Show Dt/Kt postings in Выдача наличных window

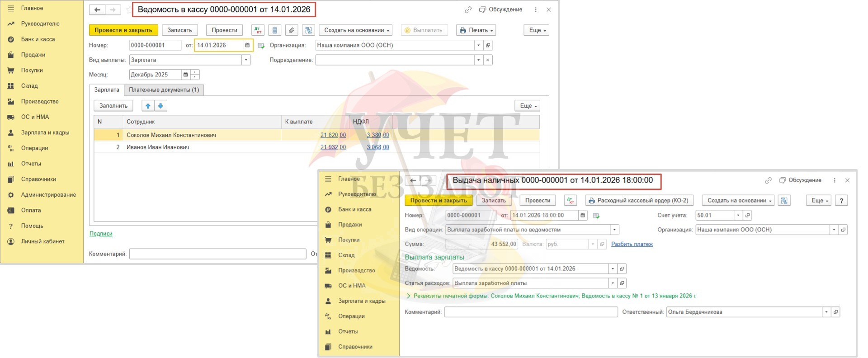pos(571,200)
